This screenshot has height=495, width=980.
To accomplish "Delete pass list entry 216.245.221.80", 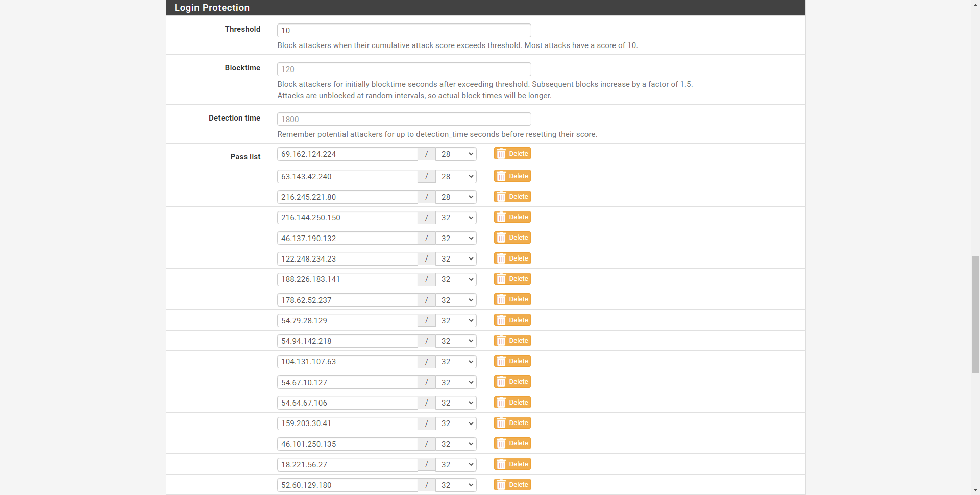I will 512,197.
